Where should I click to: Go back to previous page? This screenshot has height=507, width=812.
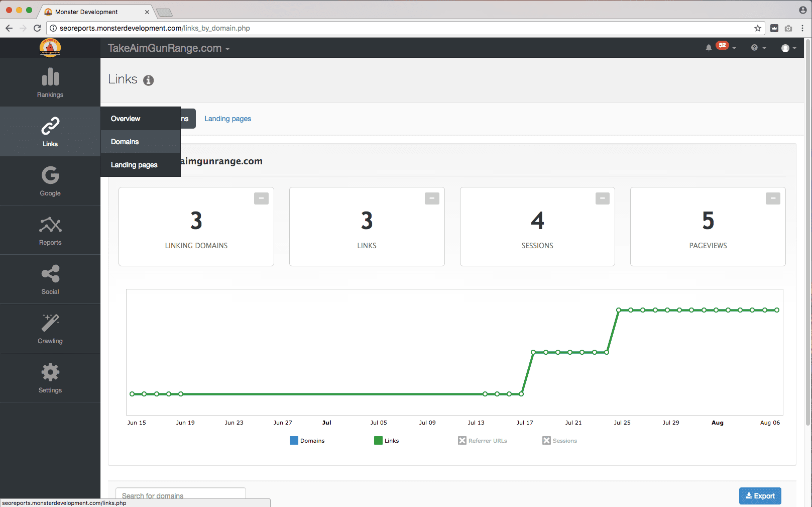[x=9, y=28]
